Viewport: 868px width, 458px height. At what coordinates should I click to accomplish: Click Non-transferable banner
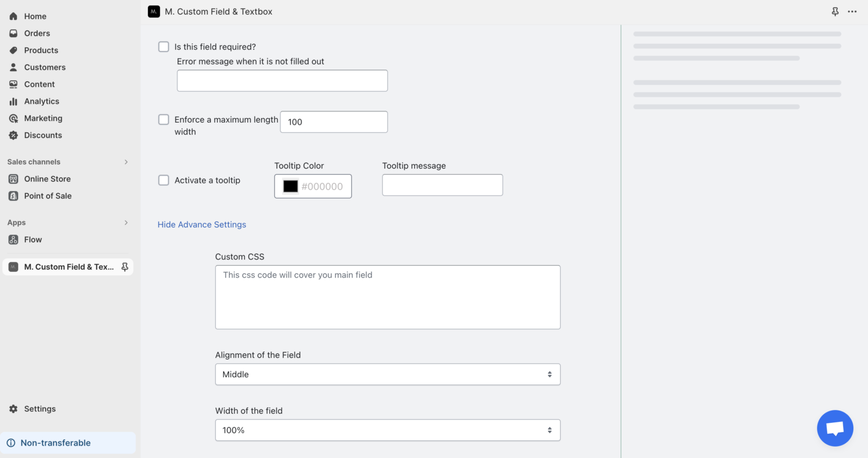click(x=68, y=443)
